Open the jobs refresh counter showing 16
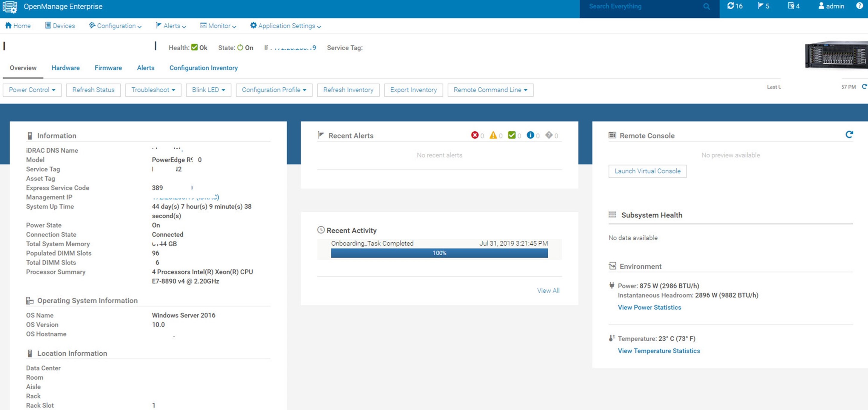This screenshot has height=410, width=868. (x=735, y=6)
